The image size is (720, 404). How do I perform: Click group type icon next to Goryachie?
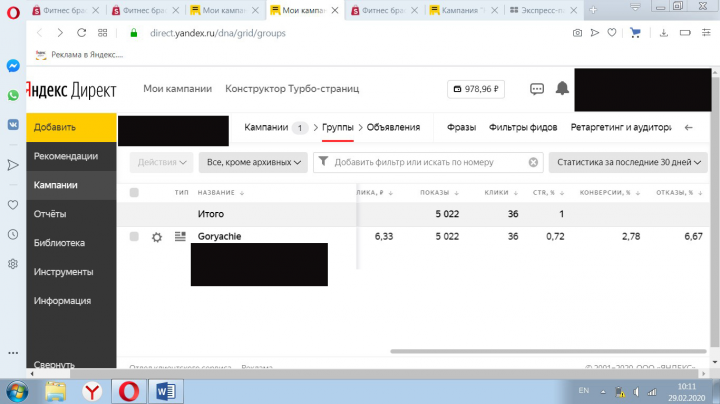(180, 236)
